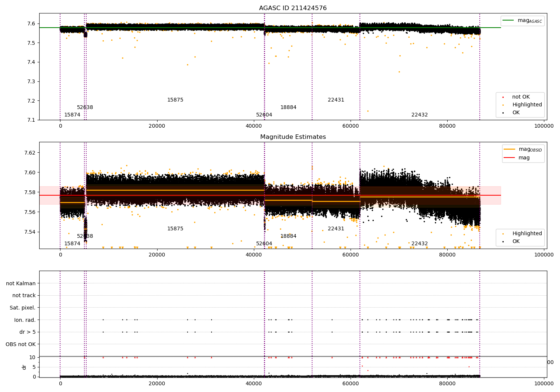Click the rotated "dr" axis label
This screenshot has width=560, height=392.
coord(24,367)
